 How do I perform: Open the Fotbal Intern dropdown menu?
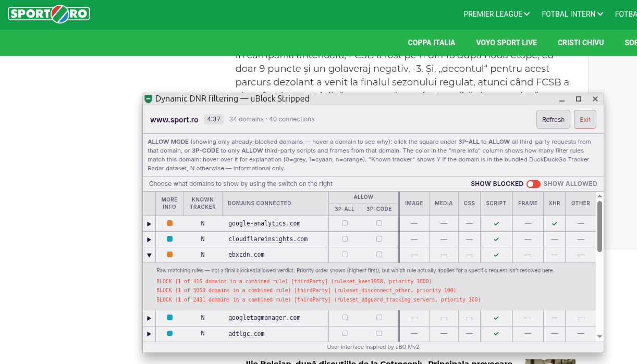coord(572,14)
